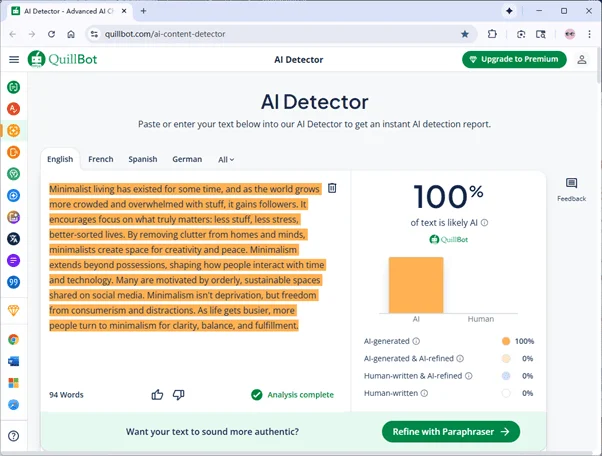Image resolution: width=602 pixels, height=456 pixels.
Task: Give thumbs up to the result
Action: coord(157,395)
